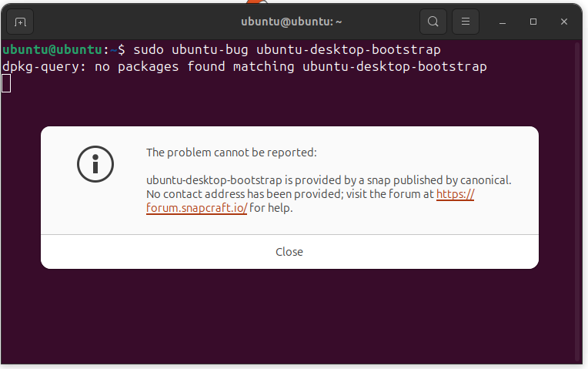Click the dpkg-query error output line
This screenshot has width=588, height=369.
[245, 67]
